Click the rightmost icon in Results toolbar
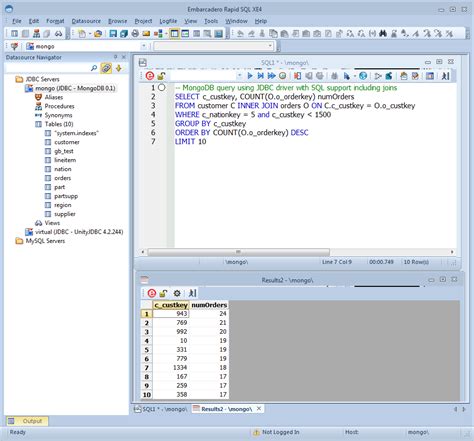Screen dimensions: 474x441 192,293
